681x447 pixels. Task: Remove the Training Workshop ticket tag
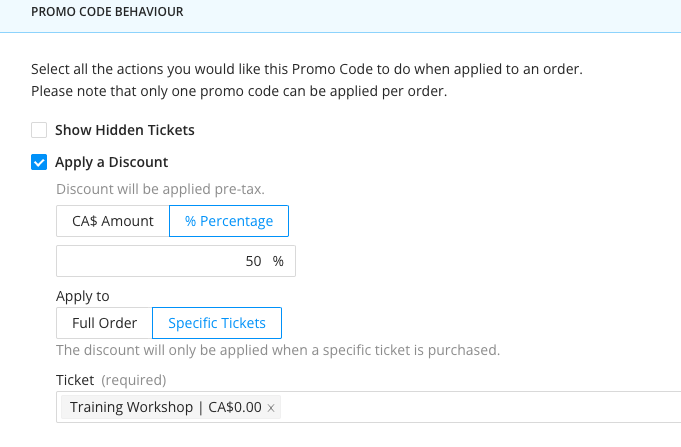coord(273,408)
